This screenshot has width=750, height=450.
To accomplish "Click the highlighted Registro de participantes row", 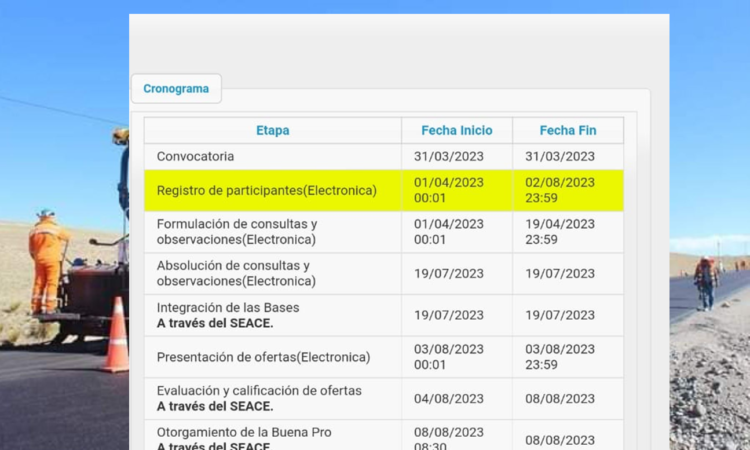I will [267, 190].
